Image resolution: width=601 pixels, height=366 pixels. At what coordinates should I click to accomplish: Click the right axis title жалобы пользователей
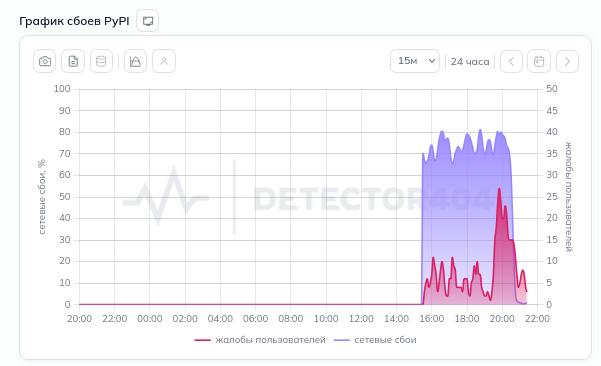point(569,197)
